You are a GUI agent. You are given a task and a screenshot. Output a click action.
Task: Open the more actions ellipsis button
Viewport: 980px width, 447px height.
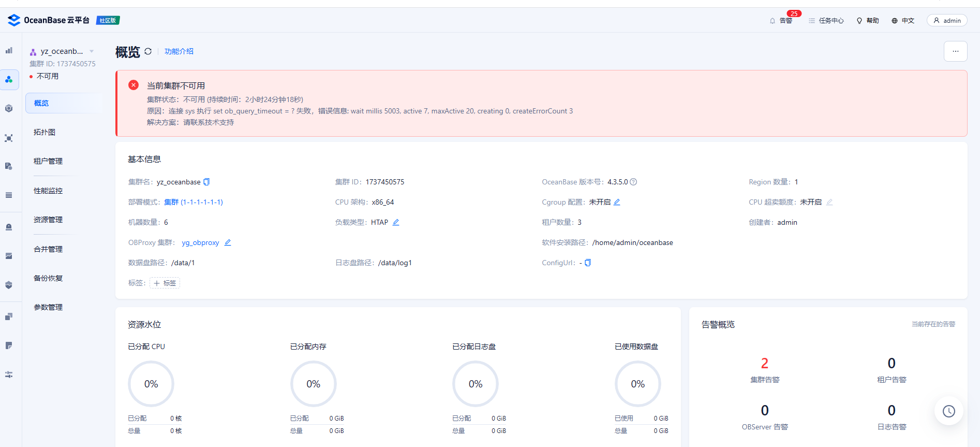pos(955,51)
